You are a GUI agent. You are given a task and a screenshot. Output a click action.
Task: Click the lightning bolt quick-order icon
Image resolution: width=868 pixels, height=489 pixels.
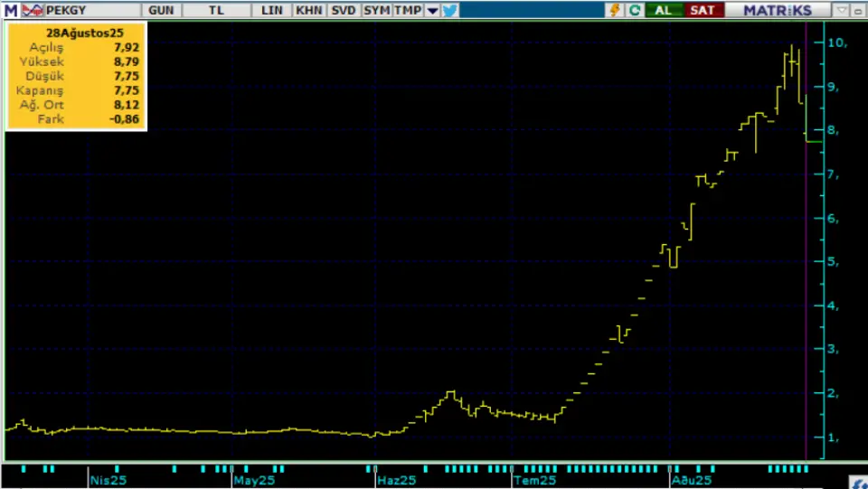pyautogui.click(x=615, y=10)
